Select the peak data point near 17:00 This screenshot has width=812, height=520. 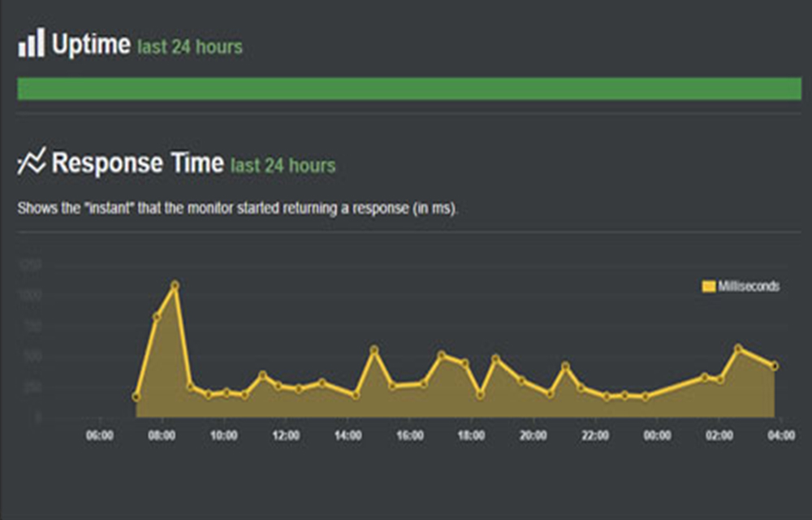[442, 355]
